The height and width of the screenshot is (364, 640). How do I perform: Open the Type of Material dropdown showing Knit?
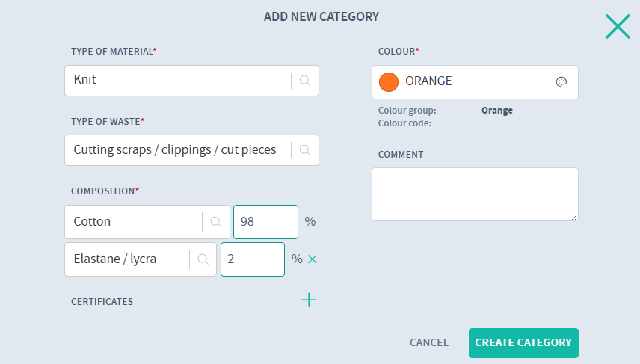(x=178, y=81)
